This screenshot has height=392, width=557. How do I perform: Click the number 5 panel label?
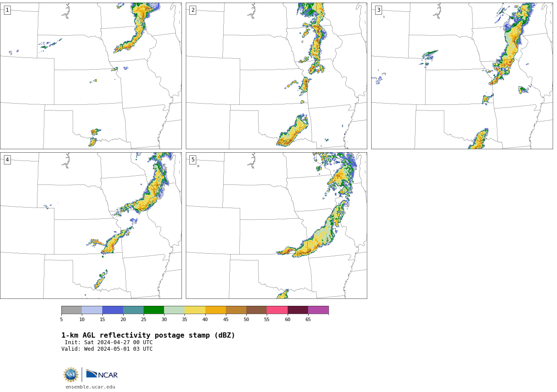[193, 160]
